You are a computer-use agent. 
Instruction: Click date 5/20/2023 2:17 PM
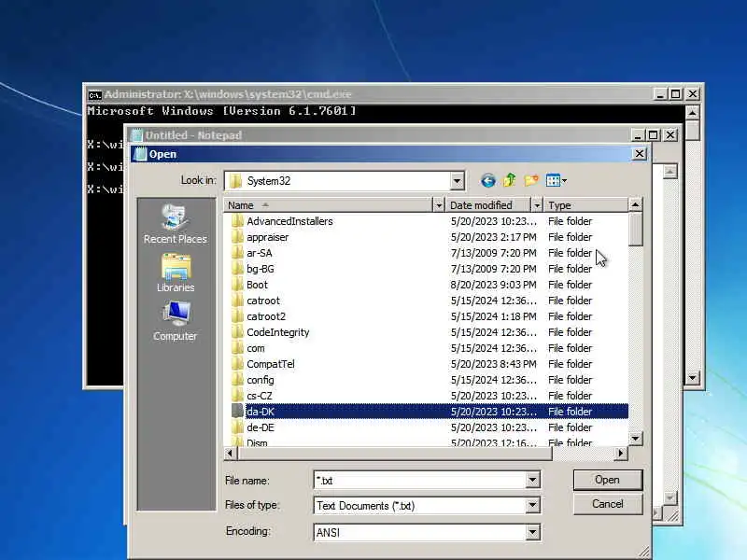point(493,237)
